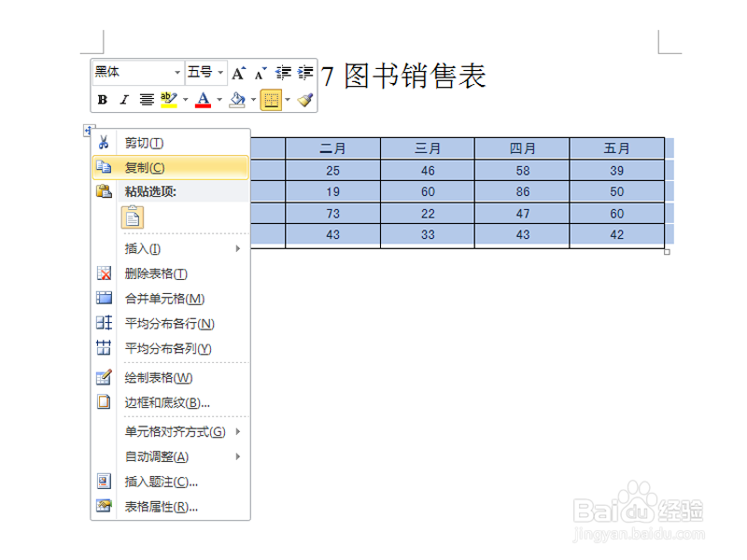
Task: Click the table resize handle at bottom-right
Action: 667,252
